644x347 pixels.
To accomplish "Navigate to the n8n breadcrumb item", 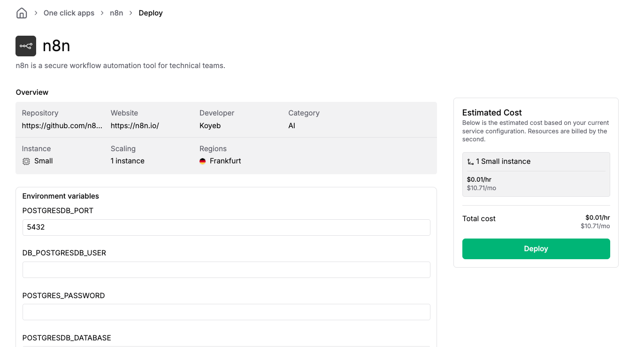I will (116, 13).
